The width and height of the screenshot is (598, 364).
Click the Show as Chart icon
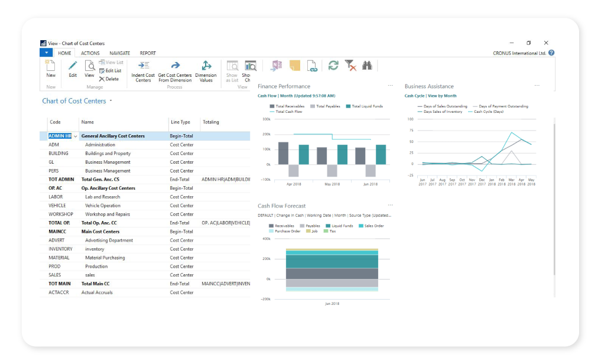coord(250,66)
